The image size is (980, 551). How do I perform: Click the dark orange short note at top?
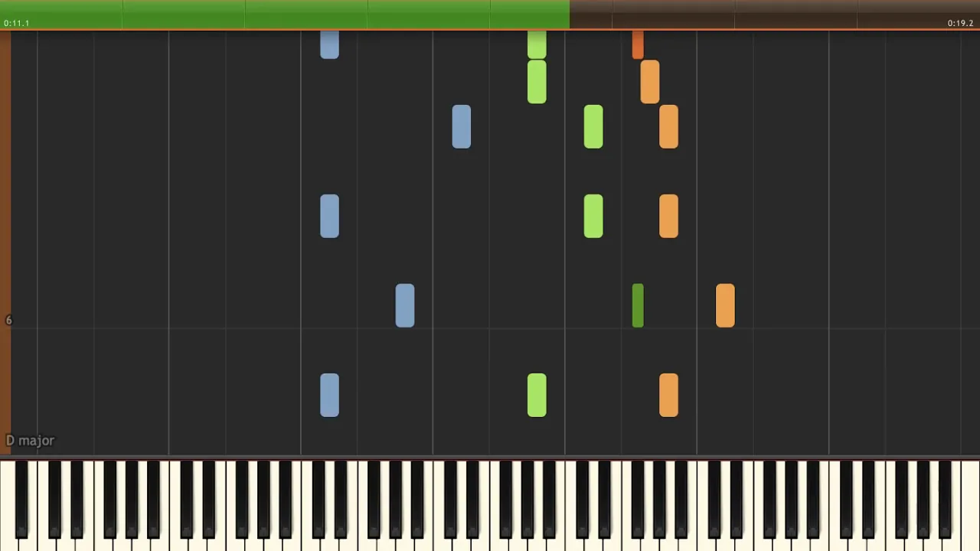point(638,44)
